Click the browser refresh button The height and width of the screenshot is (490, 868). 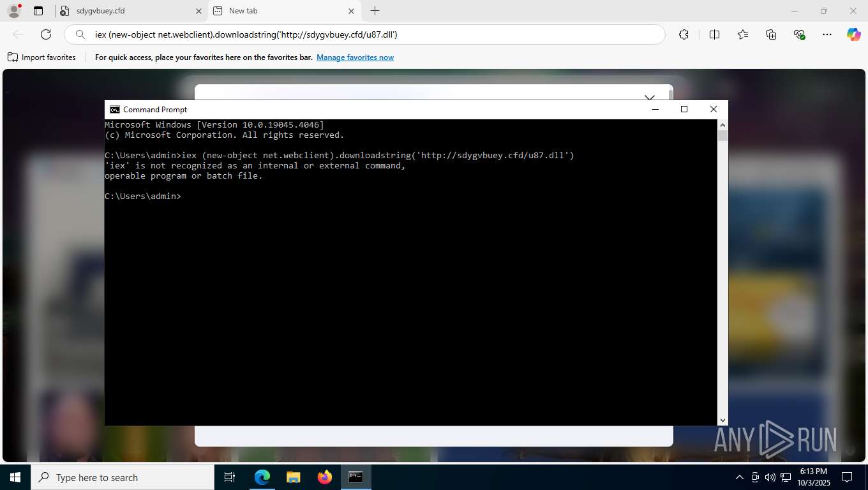tap(46, 34)
